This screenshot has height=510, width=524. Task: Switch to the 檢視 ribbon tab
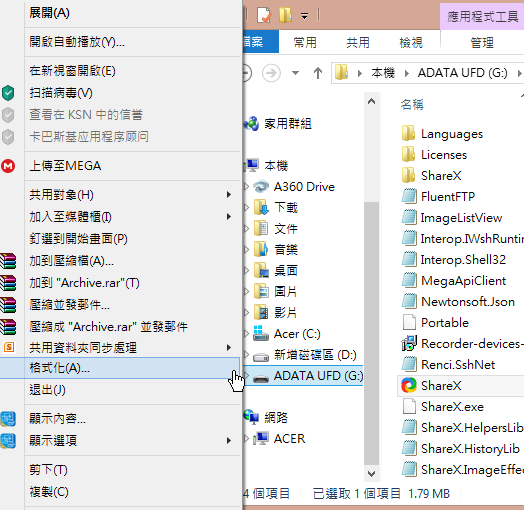tap(411, 42)
